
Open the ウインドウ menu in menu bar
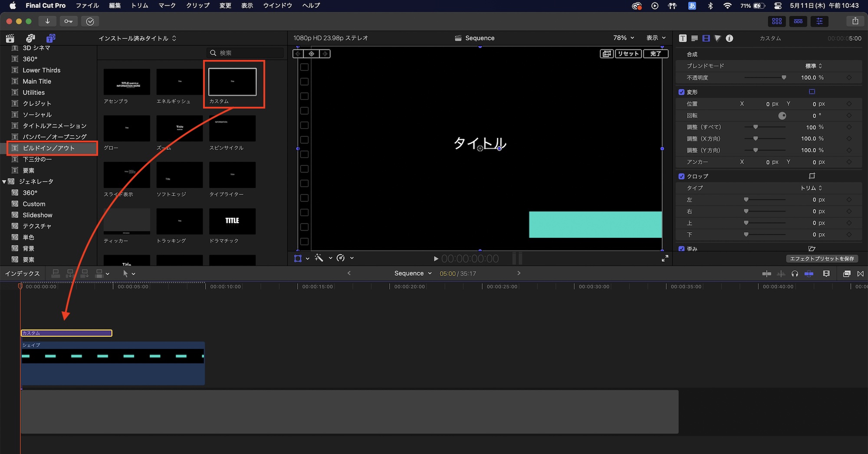(277, 6)
